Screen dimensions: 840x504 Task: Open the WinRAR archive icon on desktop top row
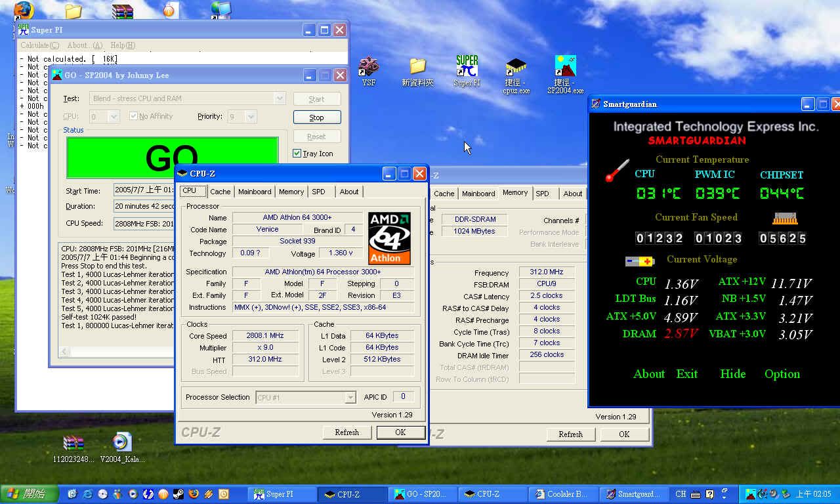pyautogui.click(x=122, y=11)
